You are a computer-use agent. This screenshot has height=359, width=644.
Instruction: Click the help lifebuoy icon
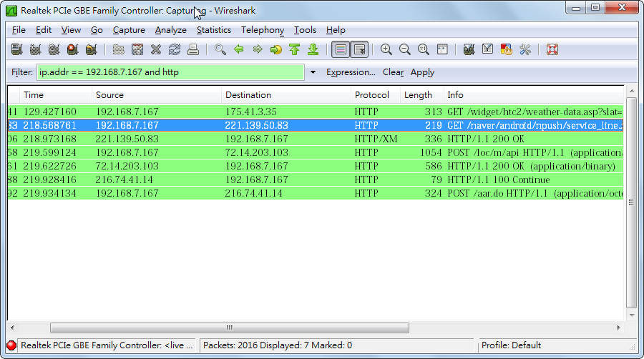552,49
